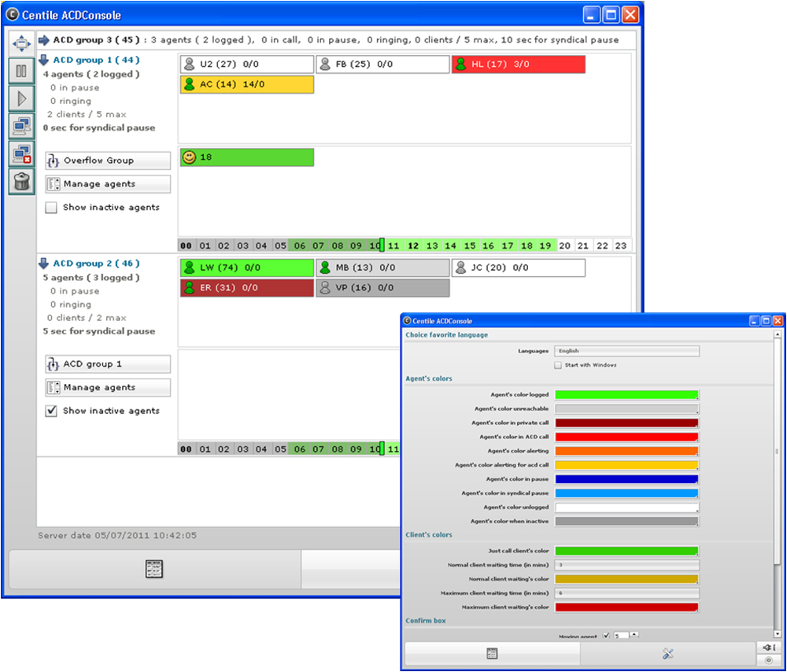Change the Agent's color alerting orange swatch
This screenshot has width=787, height=672.
tap(626, 451)
